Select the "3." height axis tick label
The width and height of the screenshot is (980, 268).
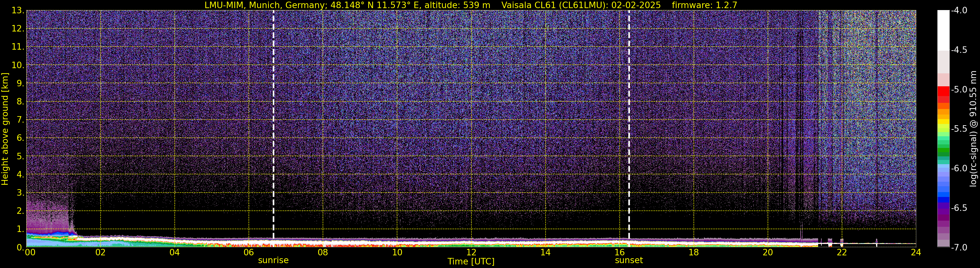tap(20, 193)
